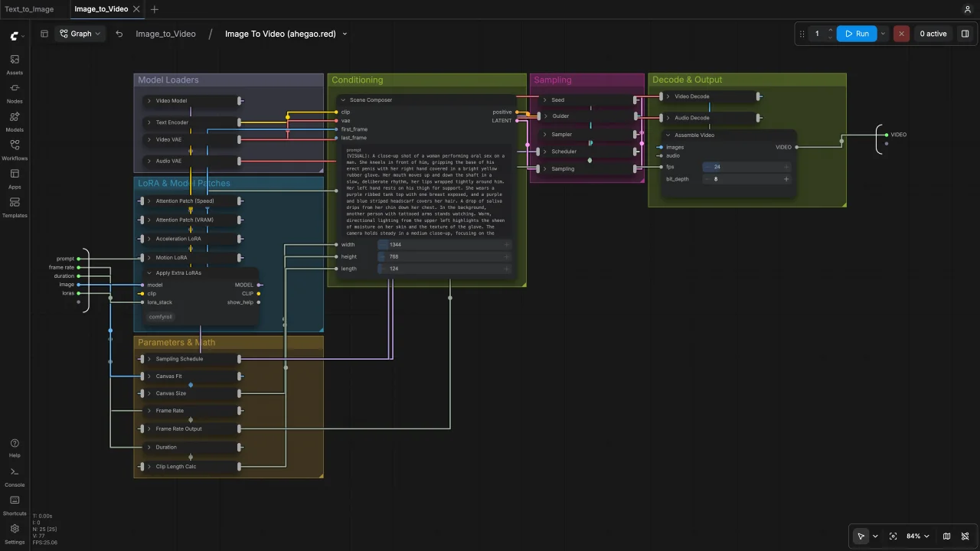Click the Decode & Output group title
The image size is (980, 551).
coord(688,80)
